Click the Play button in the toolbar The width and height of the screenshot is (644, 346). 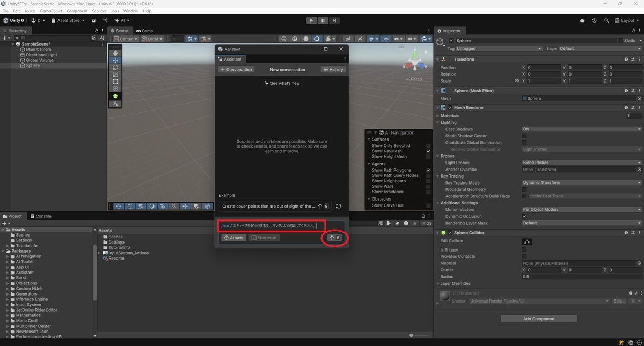point(312,20)
